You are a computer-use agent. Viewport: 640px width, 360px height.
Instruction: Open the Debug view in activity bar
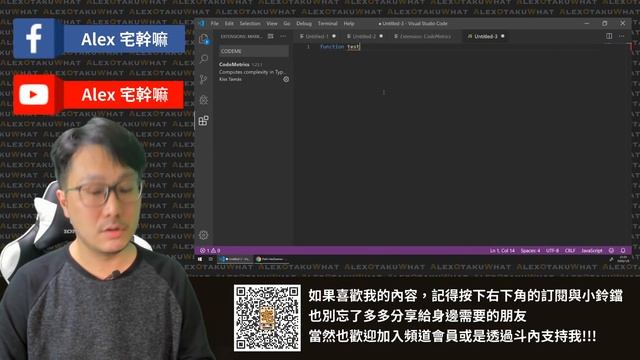[204, 100]
